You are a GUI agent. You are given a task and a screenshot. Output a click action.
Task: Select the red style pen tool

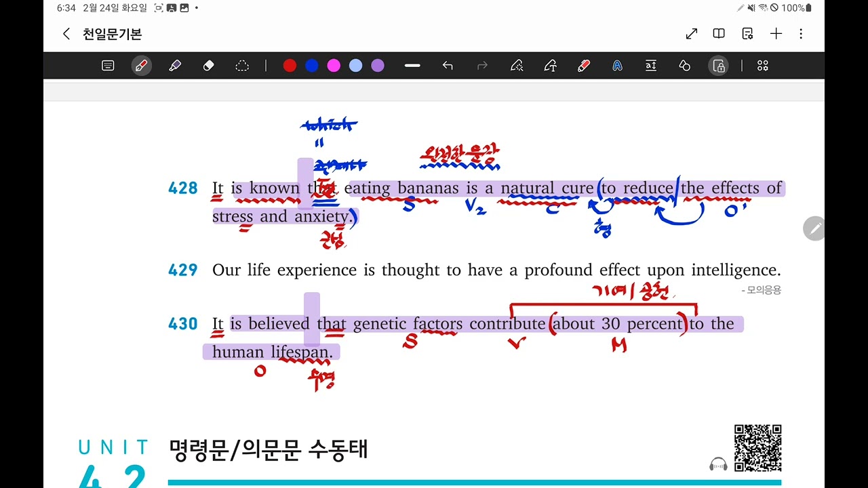pyautogui.click(x=583, y=66)
